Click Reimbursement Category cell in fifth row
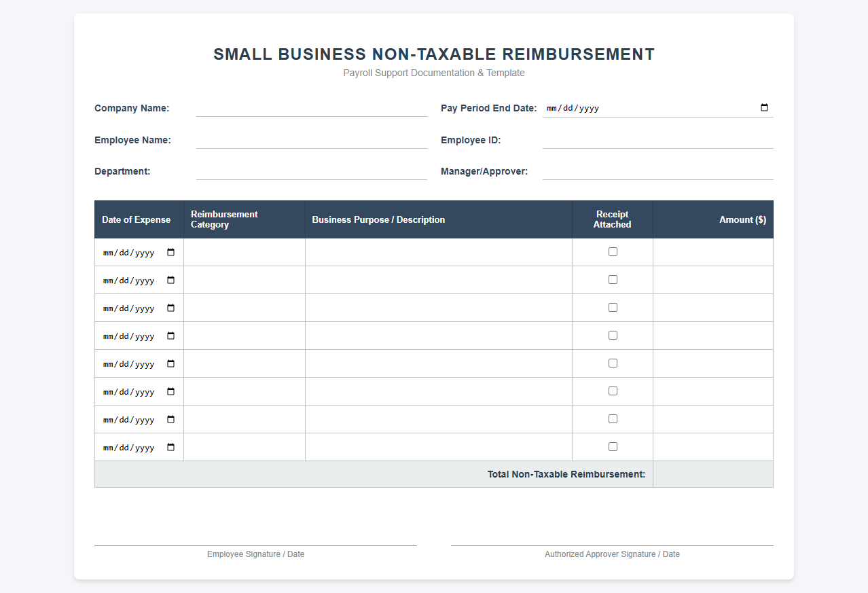 tap(245, 363)
